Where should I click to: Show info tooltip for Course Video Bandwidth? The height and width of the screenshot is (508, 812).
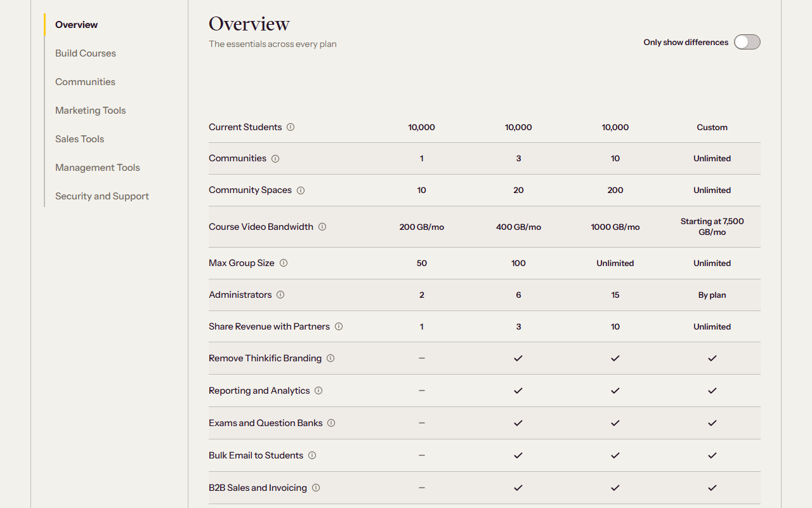point(322,227)
